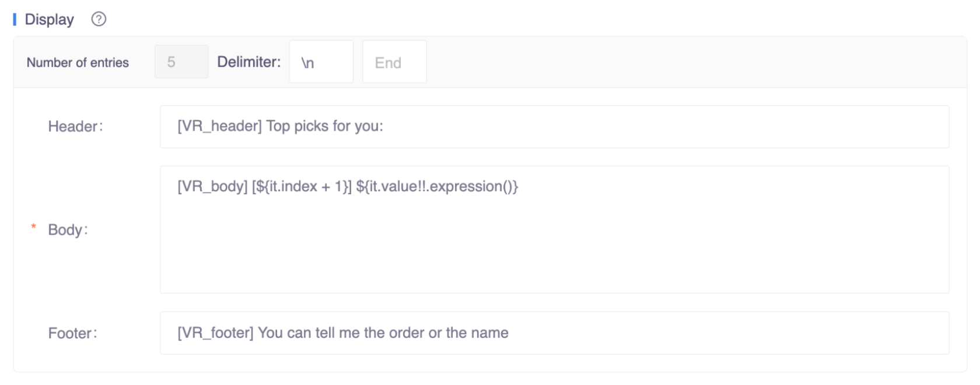This screenshot has height=385, width=980.
Task: Click the '[VR_body]' tag in Body
Action: click(213, 187)
